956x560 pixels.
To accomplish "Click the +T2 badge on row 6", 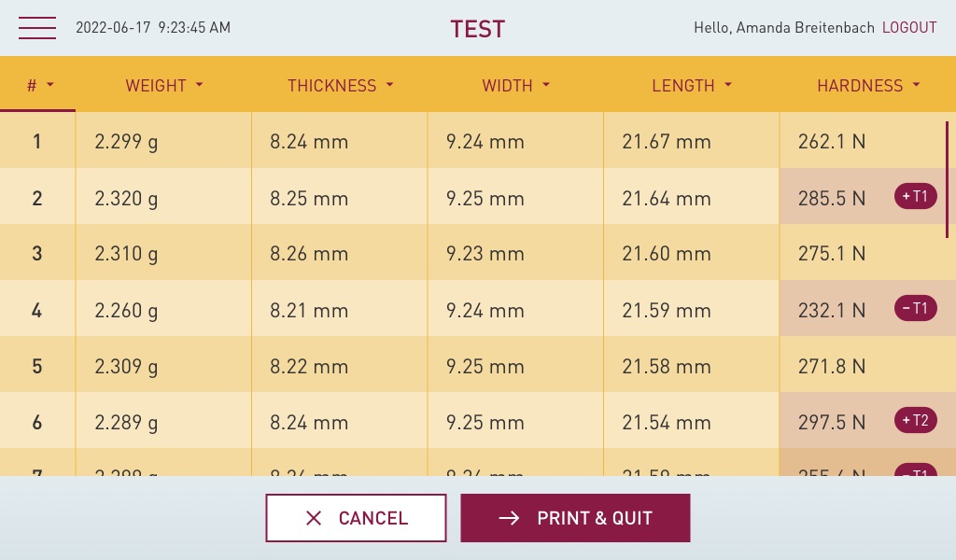I will pyautogui.click(x=915, y=421).
